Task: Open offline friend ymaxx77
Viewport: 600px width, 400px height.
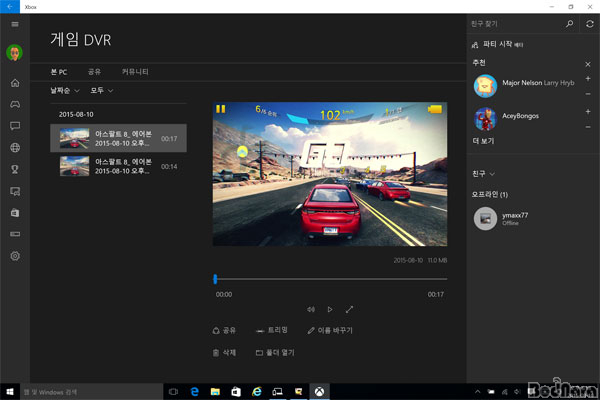Action: (501, 219)
